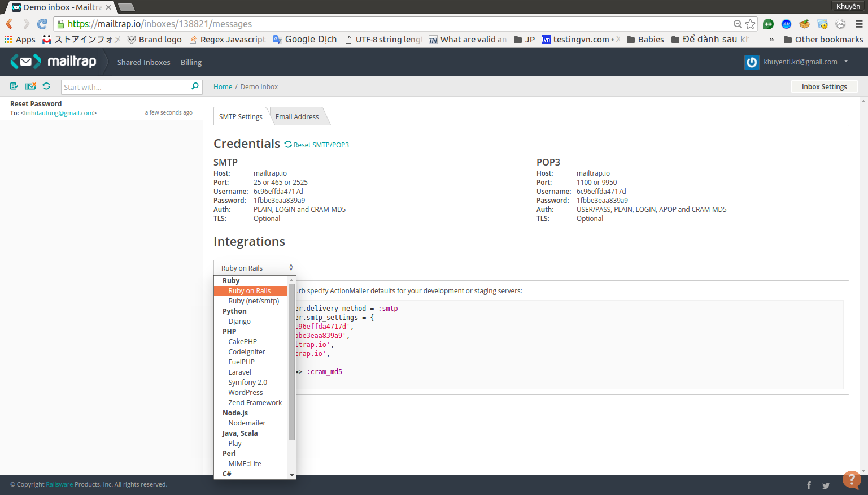868x495 pixels.
Task: Focus the Start with... search field
Action: click(x=125, y=87)
